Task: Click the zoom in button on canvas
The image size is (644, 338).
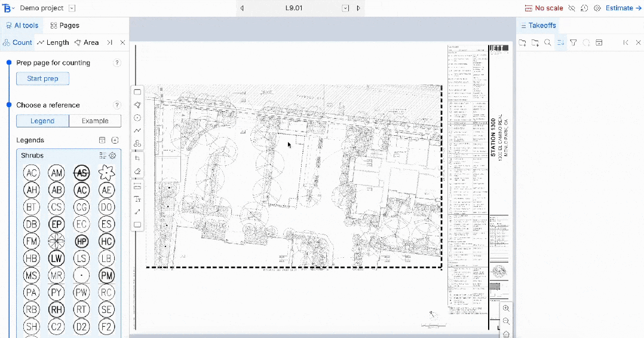Action: (506, 309)
